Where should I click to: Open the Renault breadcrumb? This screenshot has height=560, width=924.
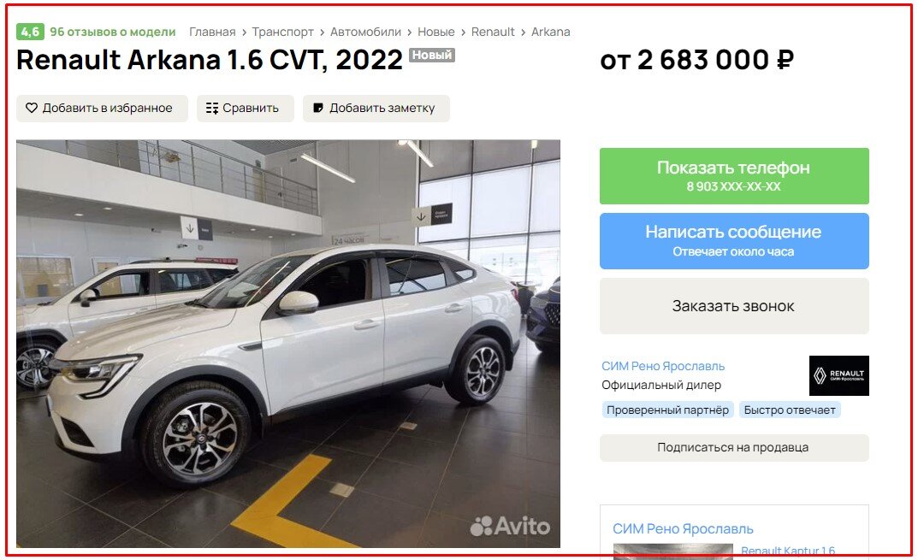(x=493, y=32)
